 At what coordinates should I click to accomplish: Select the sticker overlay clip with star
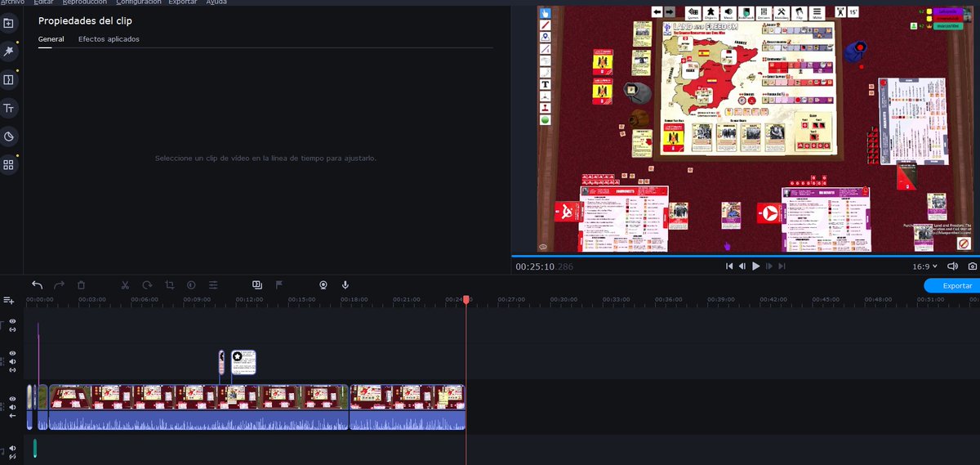243,362
